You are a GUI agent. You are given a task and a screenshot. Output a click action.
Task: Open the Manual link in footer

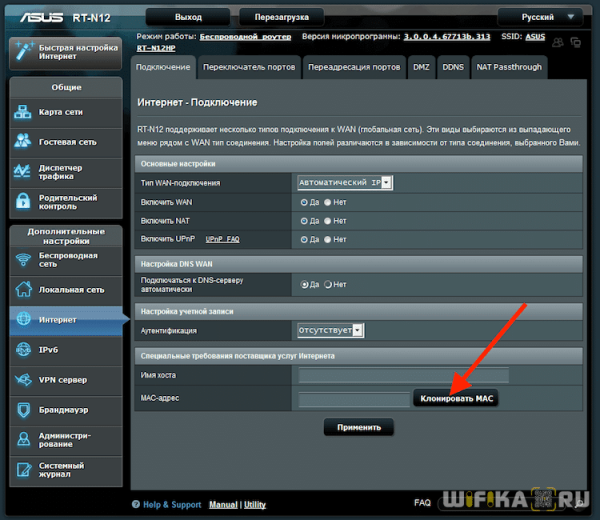(x=223, y=505)
